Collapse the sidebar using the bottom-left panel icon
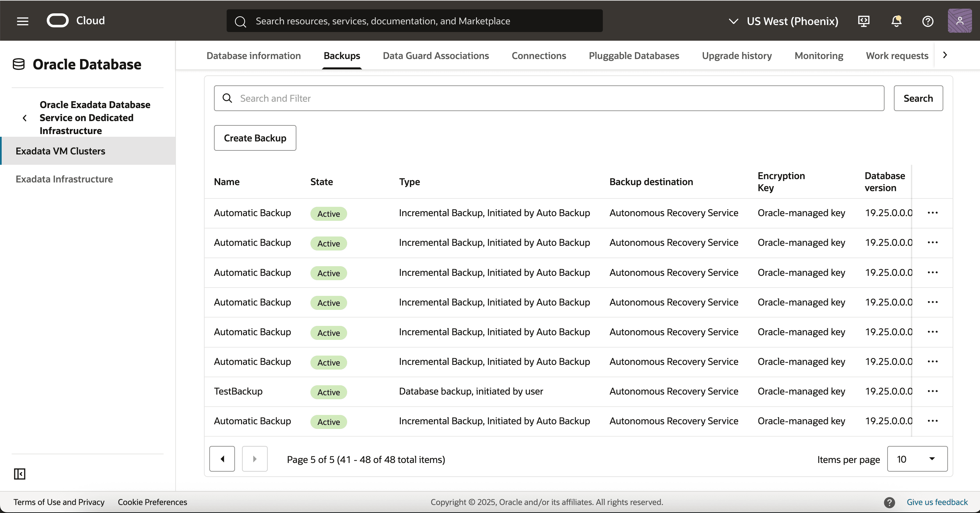980x513 pixels. (19, 474)
